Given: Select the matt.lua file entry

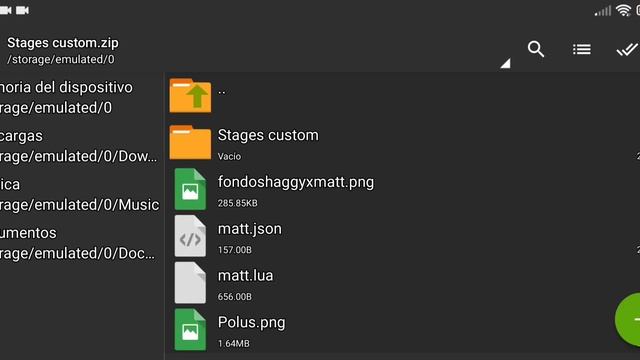Looking at the screenshot, I should pyautogui.click(x=402, y=283).
